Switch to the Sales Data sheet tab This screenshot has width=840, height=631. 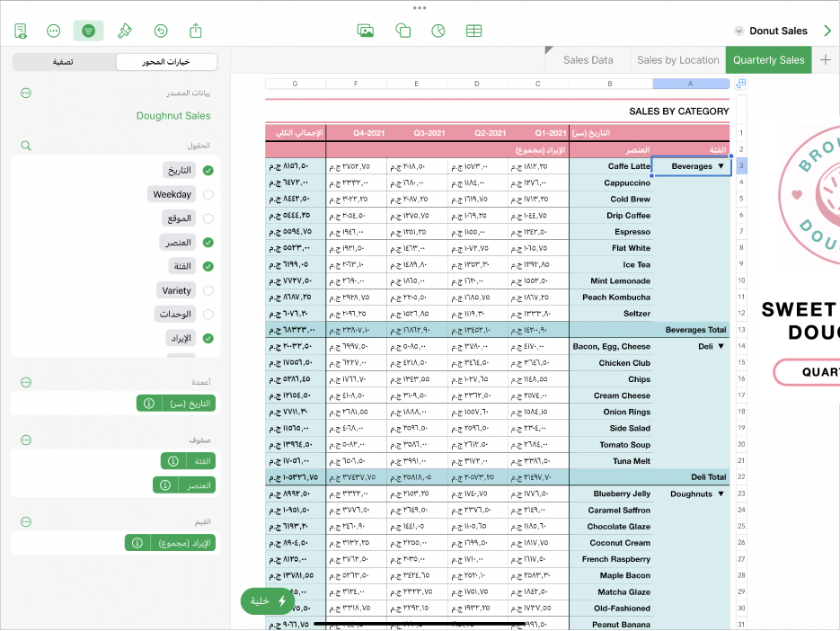[x=588, y=60]
